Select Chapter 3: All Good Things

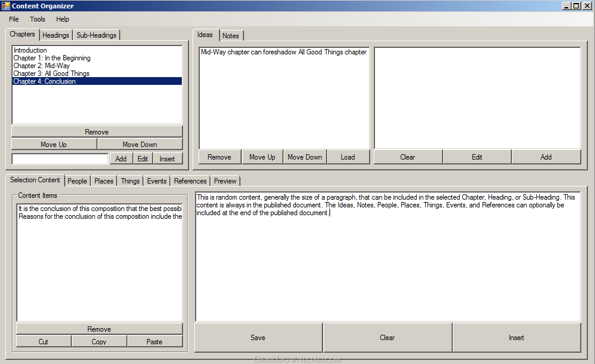coord(97,74)
